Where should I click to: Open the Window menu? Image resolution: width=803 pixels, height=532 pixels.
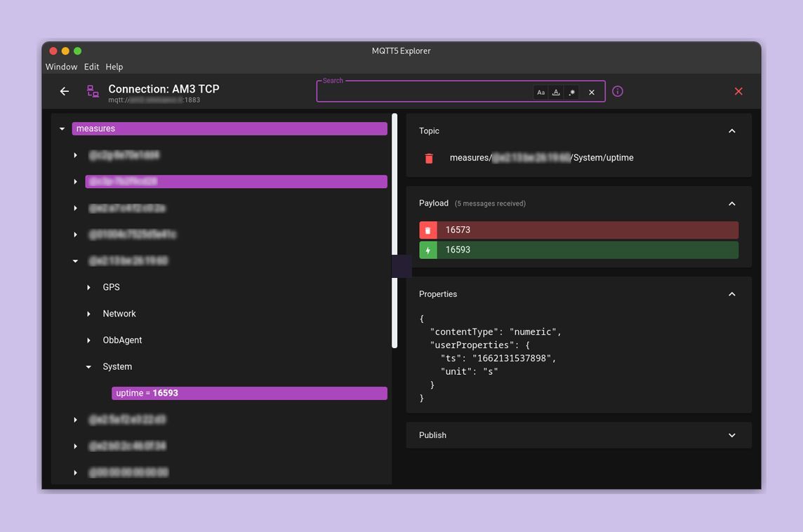tap(62, 67)
